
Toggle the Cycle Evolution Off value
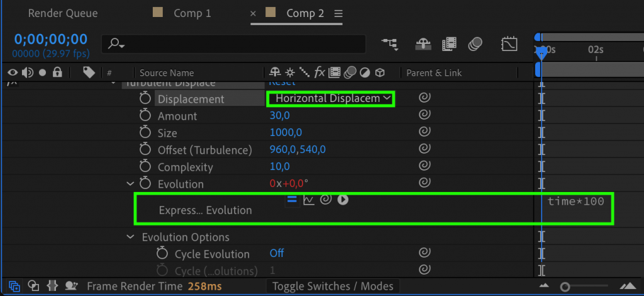[277, 253]
